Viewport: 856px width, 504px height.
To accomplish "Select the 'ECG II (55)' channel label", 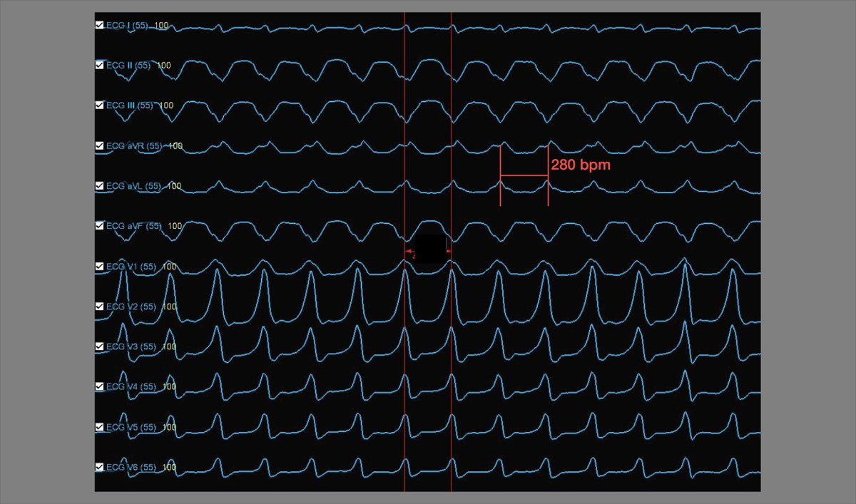I will (128, 66).
